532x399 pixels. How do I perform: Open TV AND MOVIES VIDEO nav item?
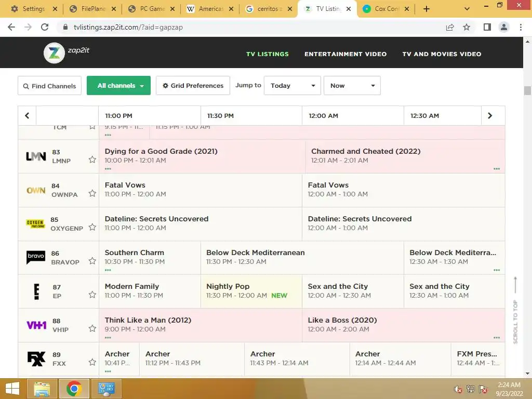point(442,54)
